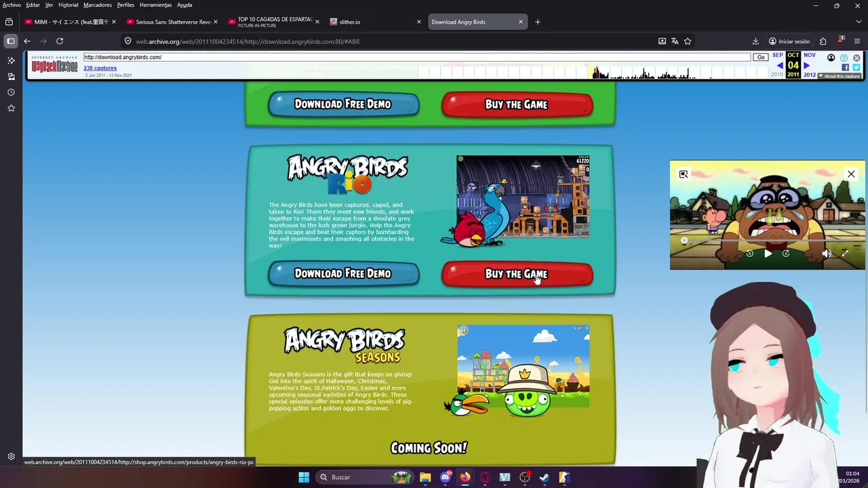Open sidebar bookmarks star icon
868x488 pixels.
(x=11, y=108)
